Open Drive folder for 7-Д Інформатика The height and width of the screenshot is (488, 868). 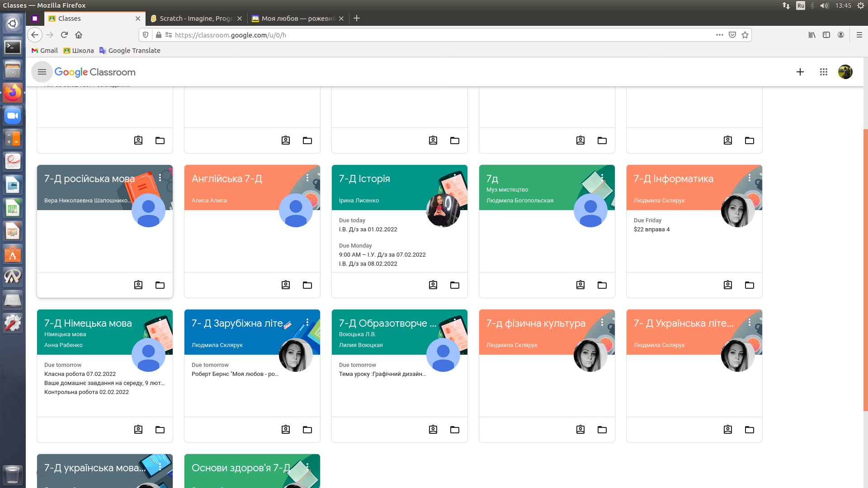pos(749,285)
